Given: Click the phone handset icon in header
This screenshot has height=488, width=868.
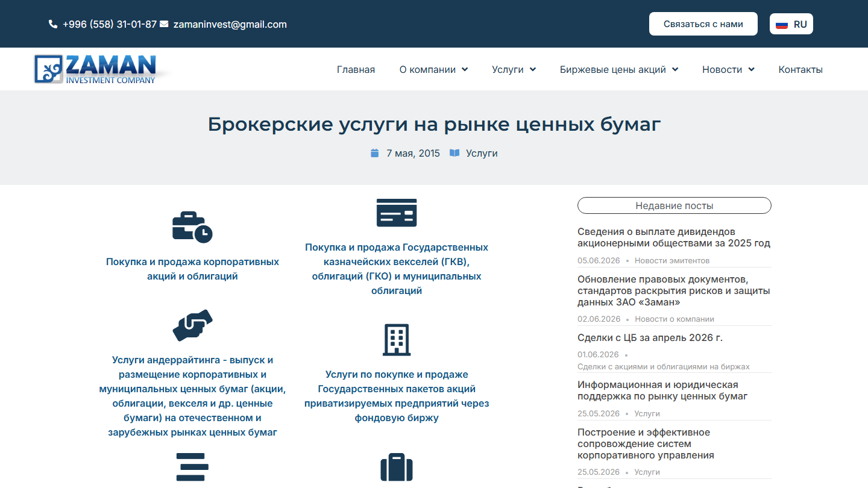Looking at the screenshot, I should (x=53, y=25).
